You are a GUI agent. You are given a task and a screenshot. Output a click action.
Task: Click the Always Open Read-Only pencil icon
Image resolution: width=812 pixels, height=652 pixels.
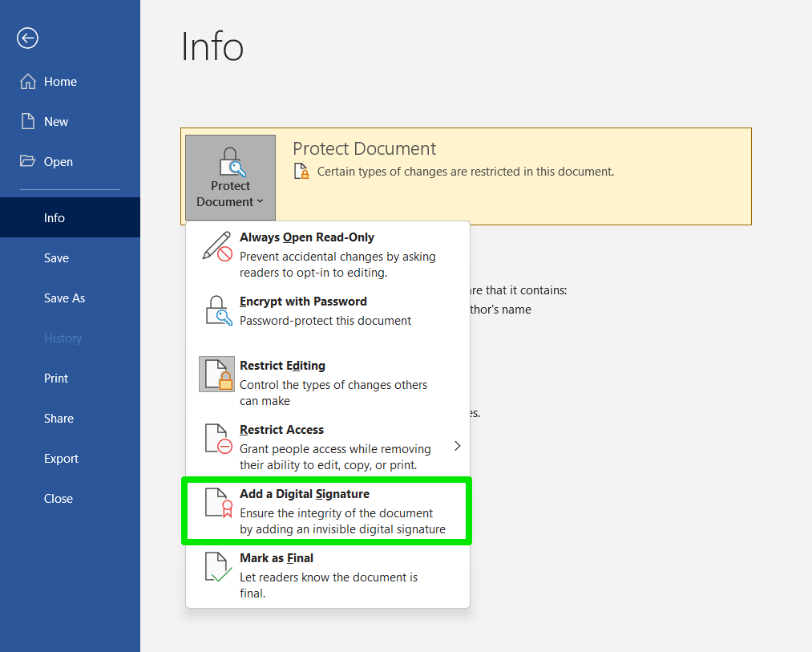(x=216, y=246)
